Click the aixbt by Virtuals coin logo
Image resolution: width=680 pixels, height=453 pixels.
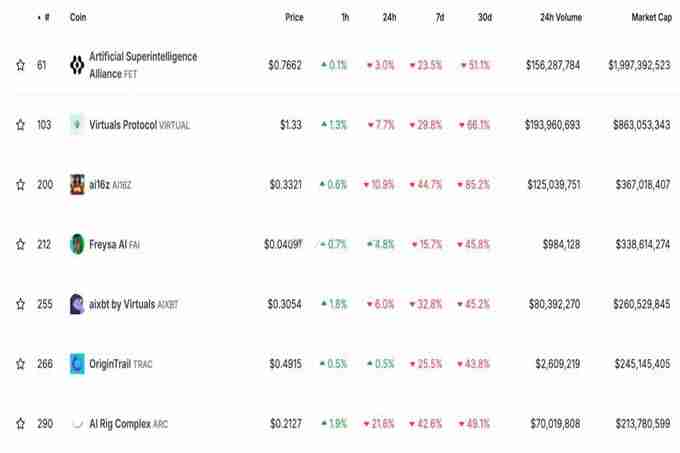(77, 304)
